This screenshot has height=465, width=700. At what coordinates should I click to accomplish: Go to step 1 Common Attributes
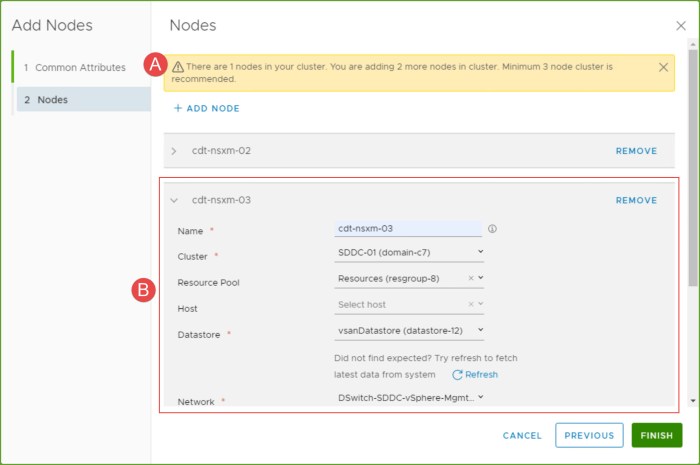point(75,67)
